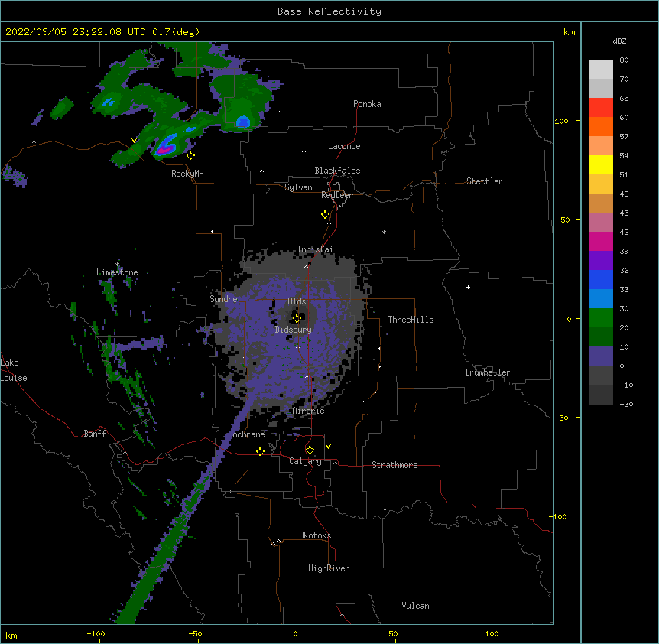Click the Lacombe city label
This screenshot has width=659, height=644.
(x=344, y=146)
